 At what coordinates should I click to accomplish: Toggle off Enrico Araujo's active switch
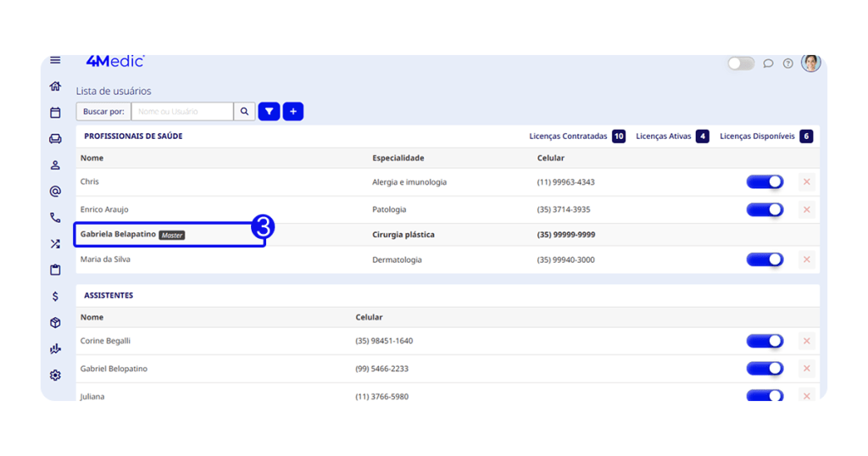pyautogui.click(x=765, y=209)
